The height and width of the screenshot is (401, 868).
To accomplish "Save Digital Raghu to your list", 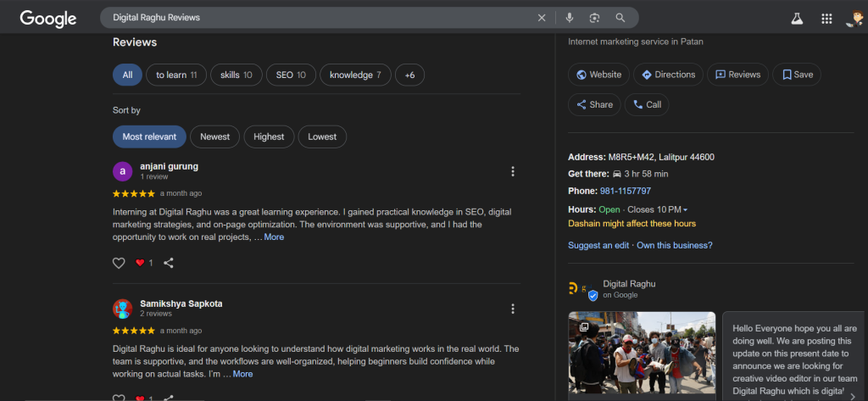I will (797, 75).
